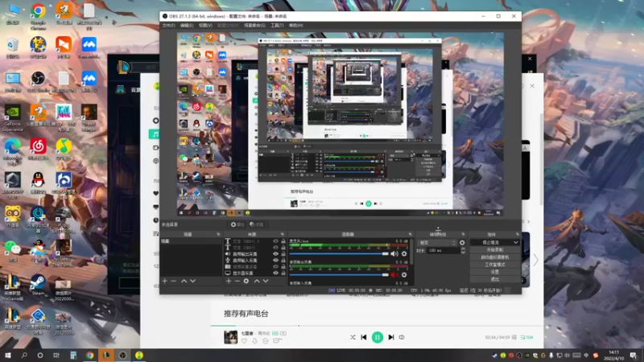Open the View menu in OBS
644x362 pixels.
tap(205, 26)
